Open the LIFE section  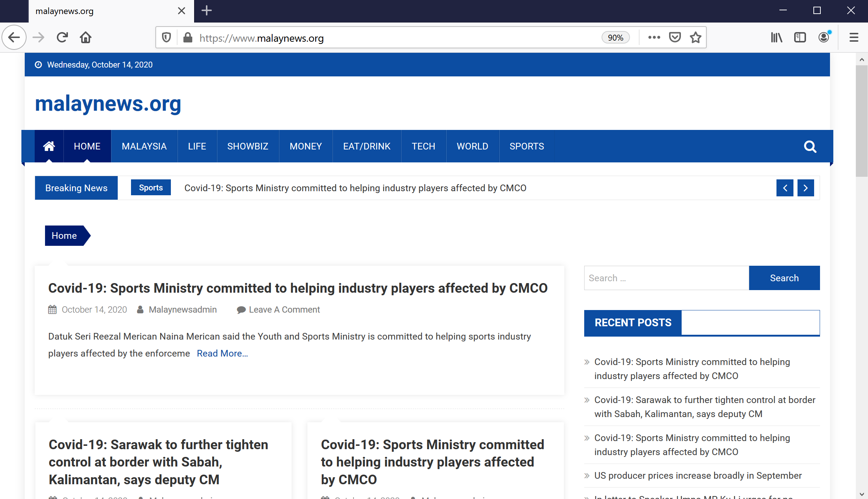pos(197,146)
